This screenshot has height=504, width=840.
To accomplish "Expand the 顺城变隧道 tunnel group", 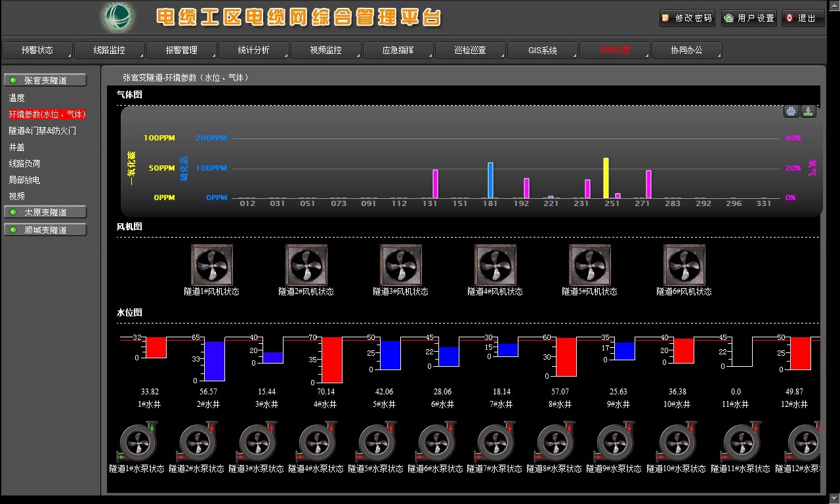I will click(x=45, y=230).
